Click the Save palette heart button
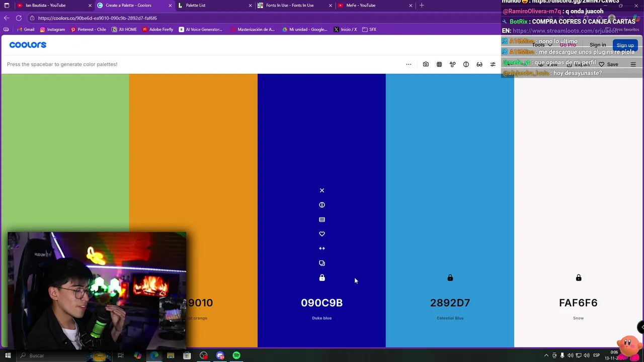 608,64
